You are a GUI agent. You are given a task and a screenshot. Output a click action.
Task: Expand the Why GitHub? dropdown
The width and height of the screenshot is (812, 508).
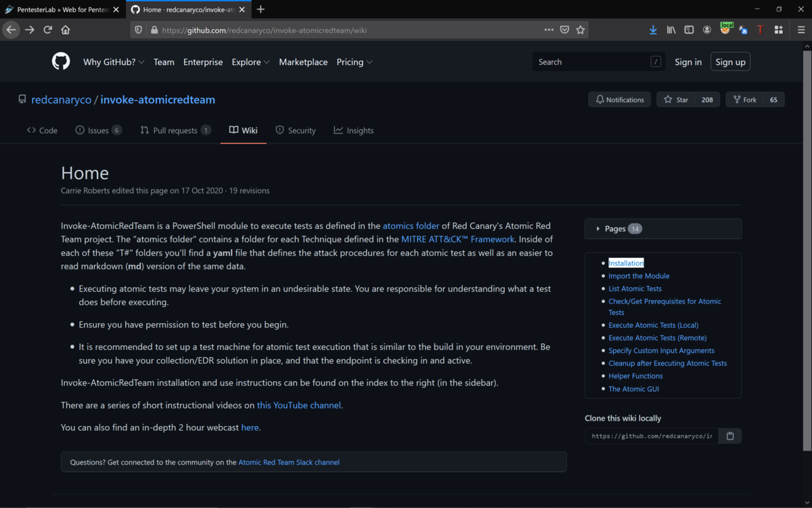coord(114,62)
